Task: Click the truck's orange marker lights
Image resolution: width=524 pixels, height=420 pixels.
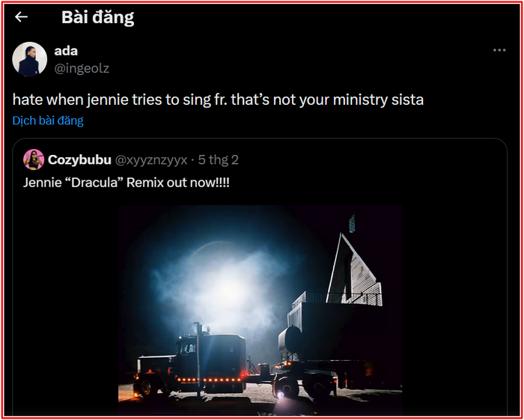Action: [209, 380]
